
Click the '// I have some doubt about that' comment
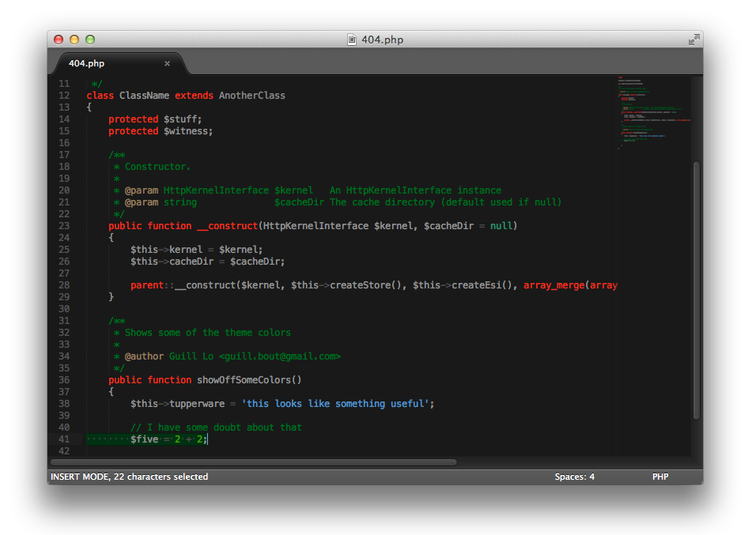tap(216, 428)
